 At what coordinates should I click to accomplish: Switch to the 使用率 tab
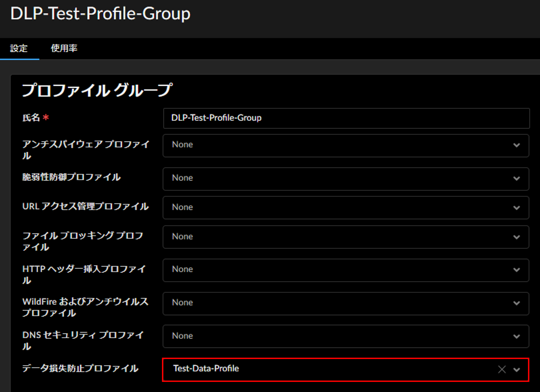tap(64, 48)
